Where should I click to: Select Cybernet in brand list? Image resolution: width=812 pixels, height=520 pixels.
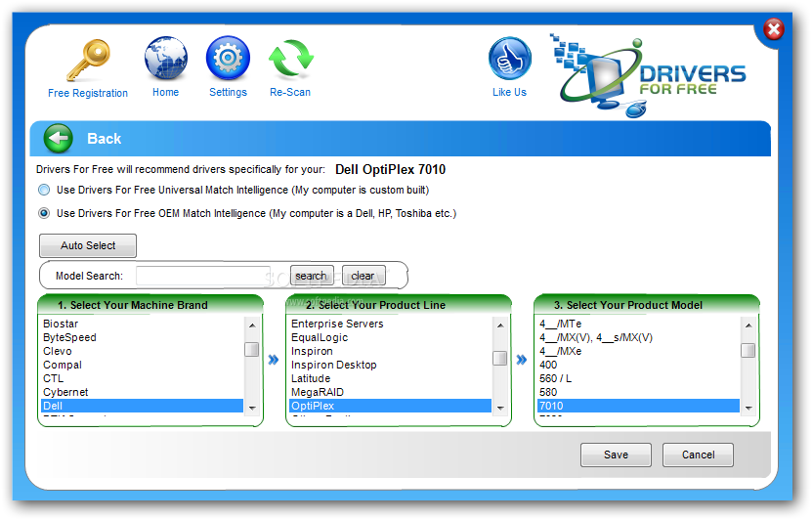coord(142,392)
